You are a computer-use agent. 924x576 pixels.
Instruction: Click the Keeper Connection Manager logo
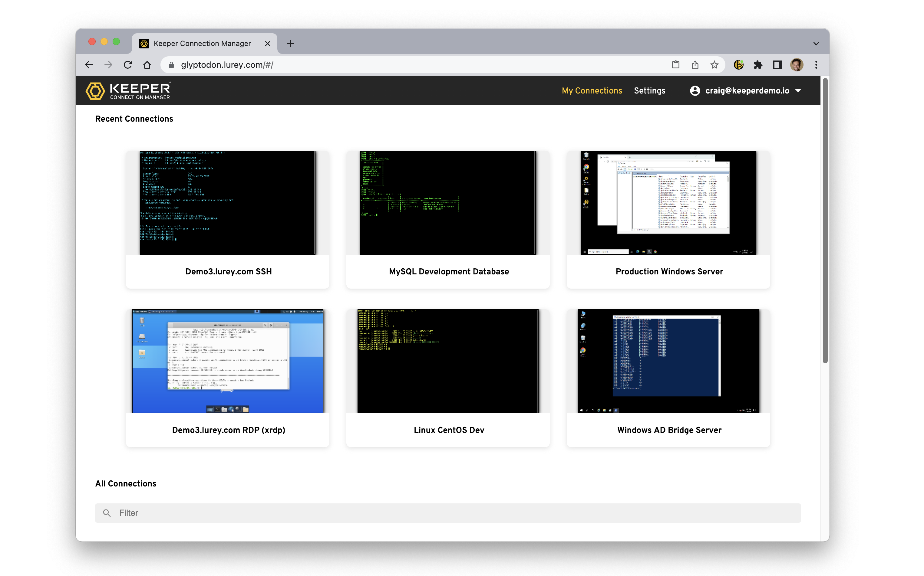(128, 91)
